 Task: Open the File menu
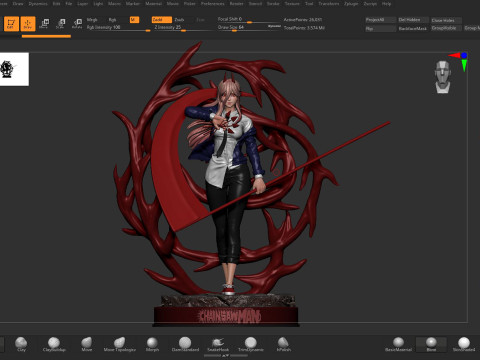coord(69,4)
